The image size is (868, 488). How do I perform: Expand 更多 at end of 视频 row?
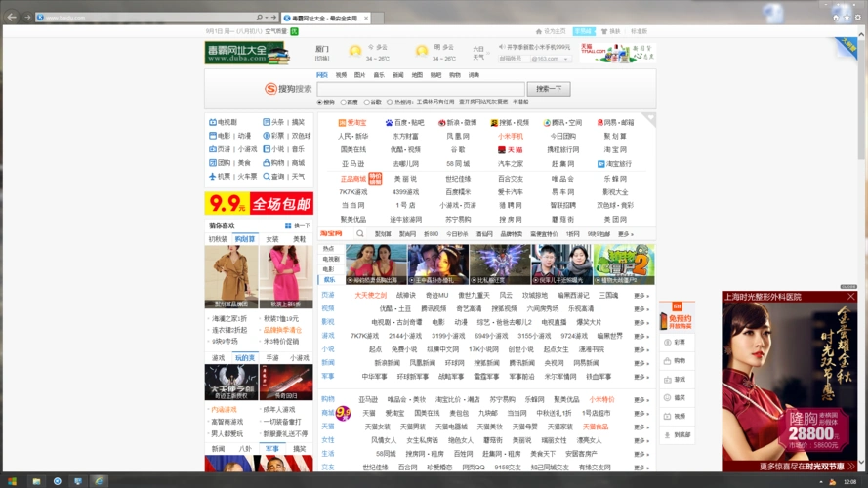[641, 308]
